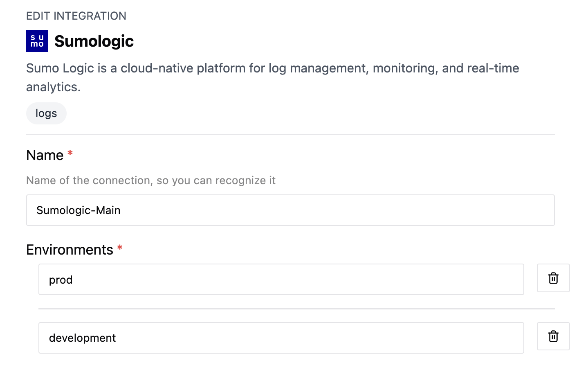Screen dimensions: 588x370
Task: Click into the development environment field
Action: [281, 338]
